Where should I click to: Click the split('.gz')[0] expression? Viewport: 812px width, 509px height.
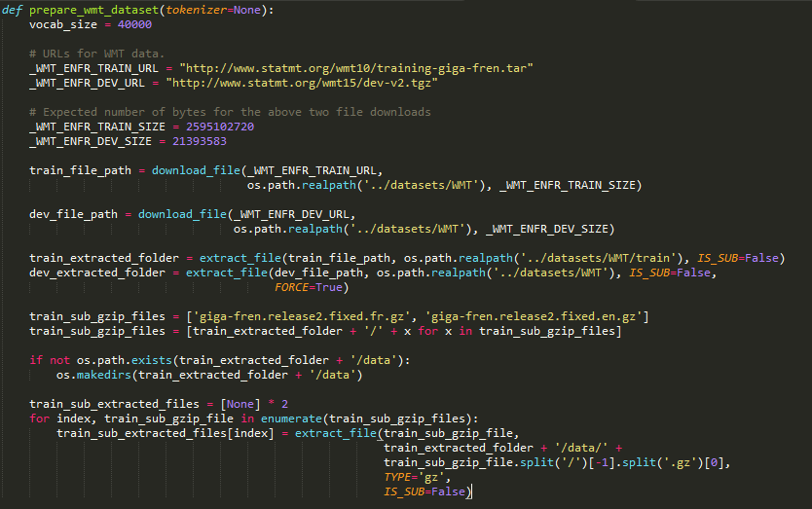pos(673,462)
